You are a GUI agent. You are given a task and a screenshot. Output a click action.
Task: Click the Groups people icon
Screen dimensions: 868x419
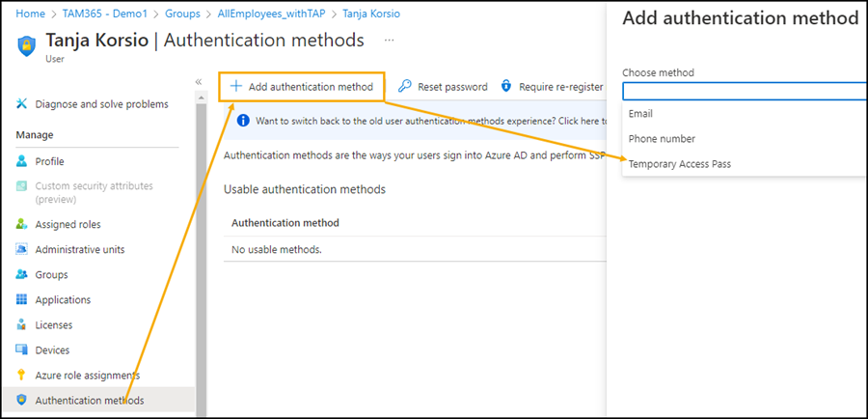click(x=21, y=274)
